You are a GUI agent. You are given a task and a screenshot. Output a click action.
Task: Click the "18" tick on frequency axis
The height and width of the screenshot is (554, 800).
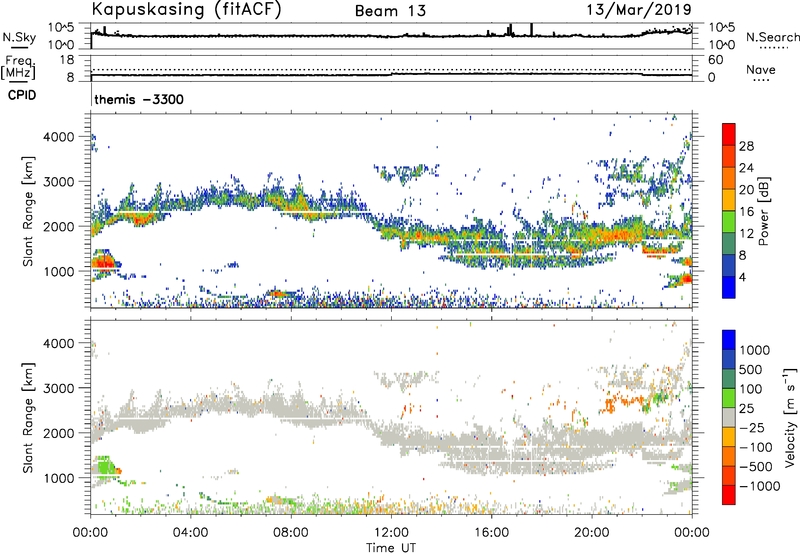pos(67,60)
